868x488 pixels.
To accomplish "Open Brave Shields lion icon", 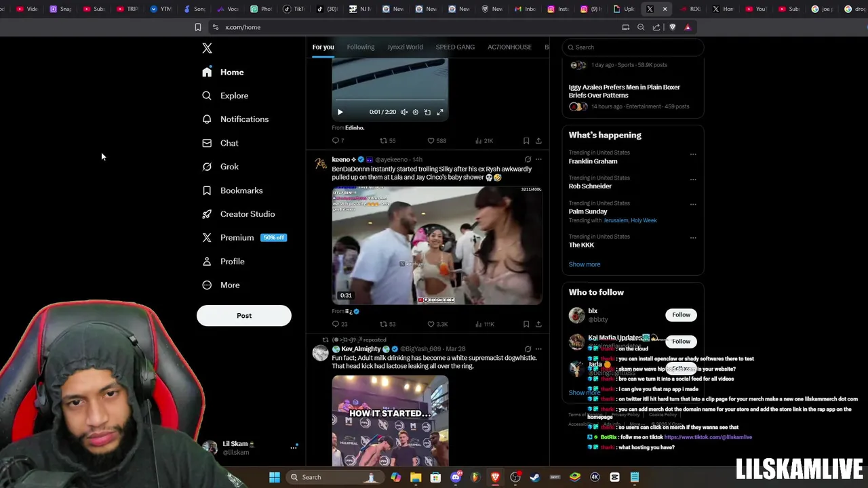I will [672, 27].
